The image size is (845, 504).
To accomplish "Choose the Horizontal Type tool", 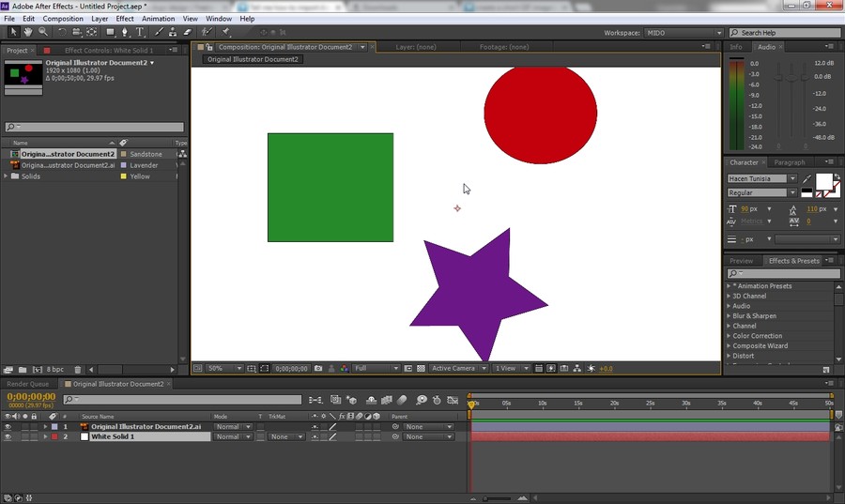I will pyautogui.click(x=140, y=32).
